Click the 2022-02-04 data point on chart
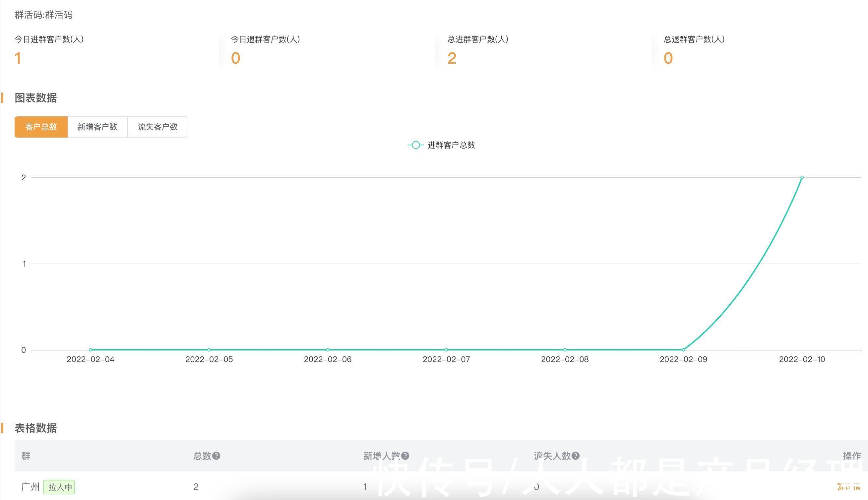 pos(91,350)
